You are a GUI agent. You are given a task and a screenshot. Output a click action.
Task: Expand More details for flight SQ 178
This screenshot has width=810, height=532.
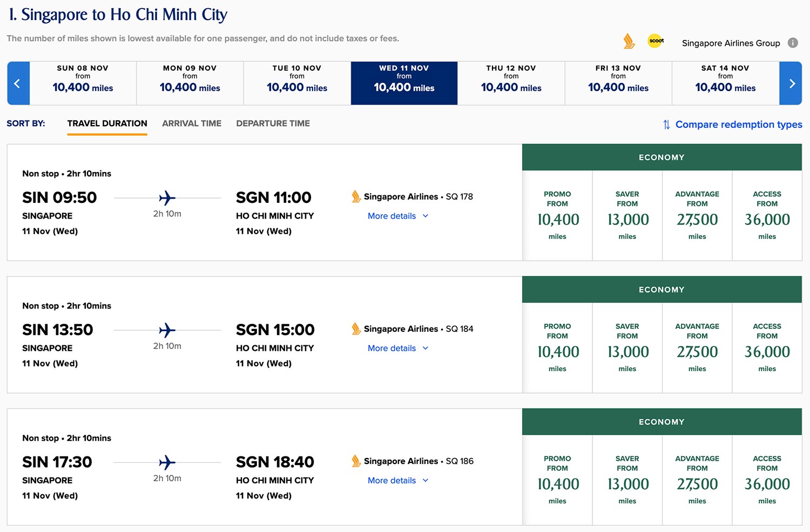point(397,216)
